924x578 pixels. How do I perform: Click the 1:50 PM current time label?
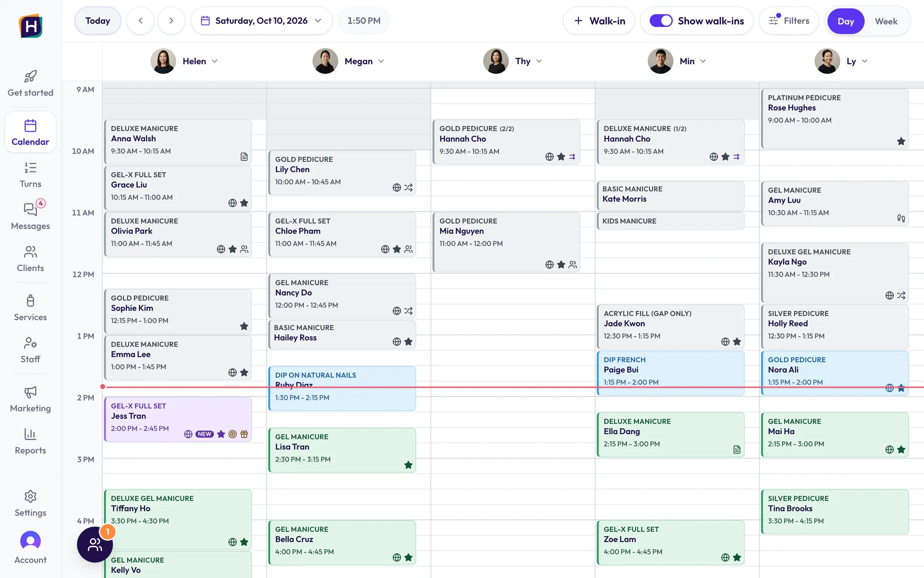[364, 21]
